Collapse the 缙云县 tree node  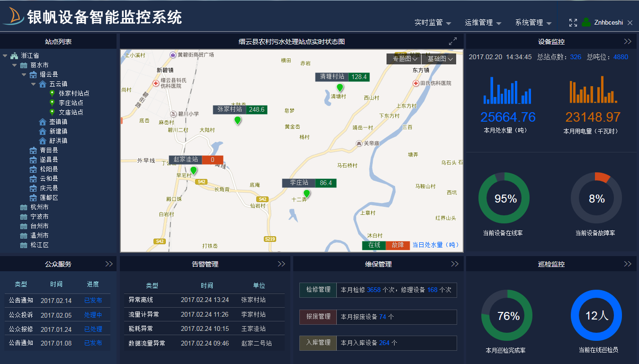coord(24,74)
